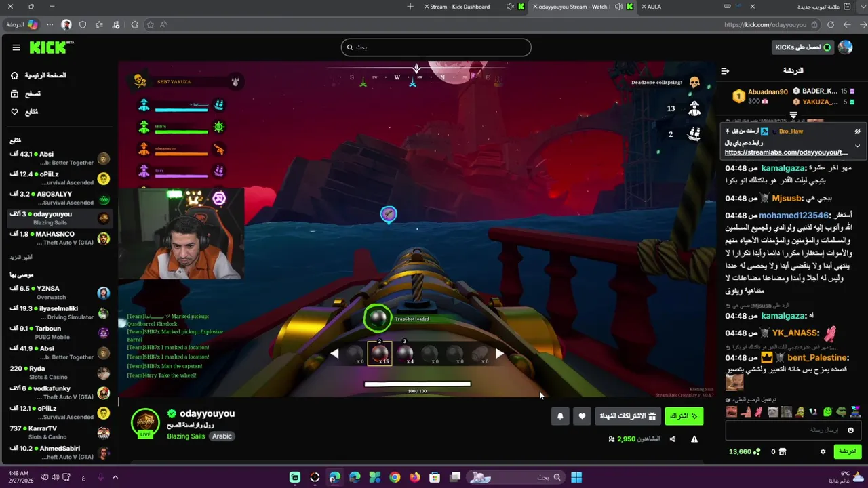Open the emoji picker in message box
Screen dimensions: 868x488
point(851,430)
